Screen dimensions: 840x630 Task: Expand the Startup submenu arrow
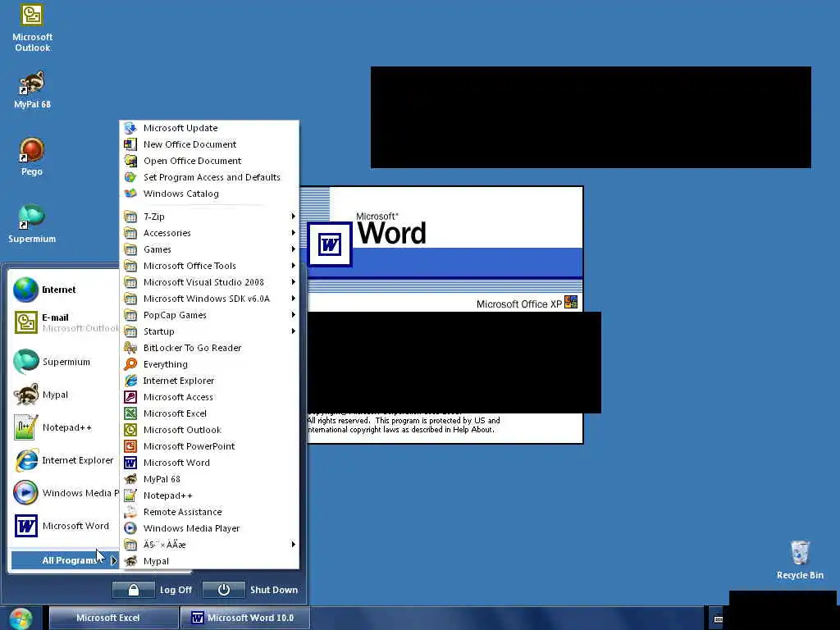tap(293, 331)
